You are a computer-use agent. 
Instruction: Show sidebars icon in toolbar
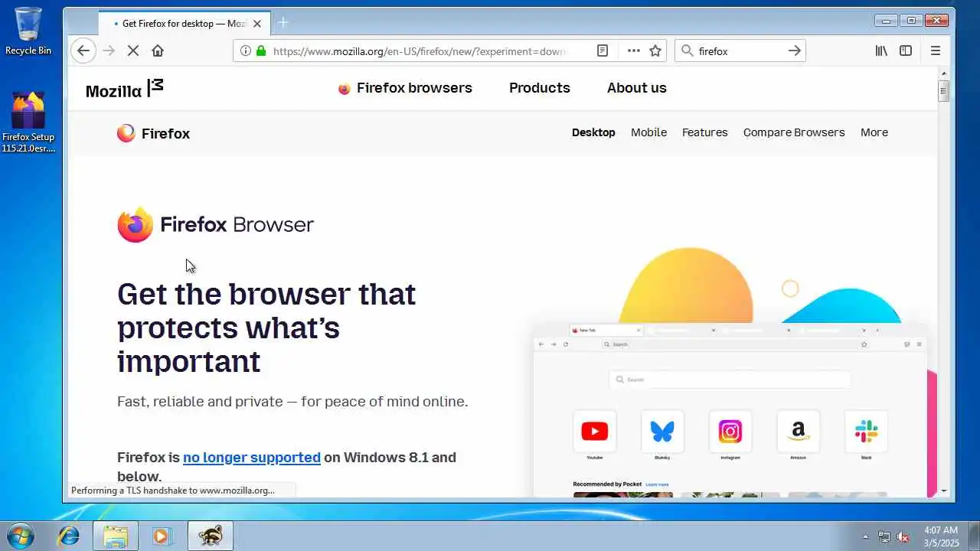coord(906,51)
